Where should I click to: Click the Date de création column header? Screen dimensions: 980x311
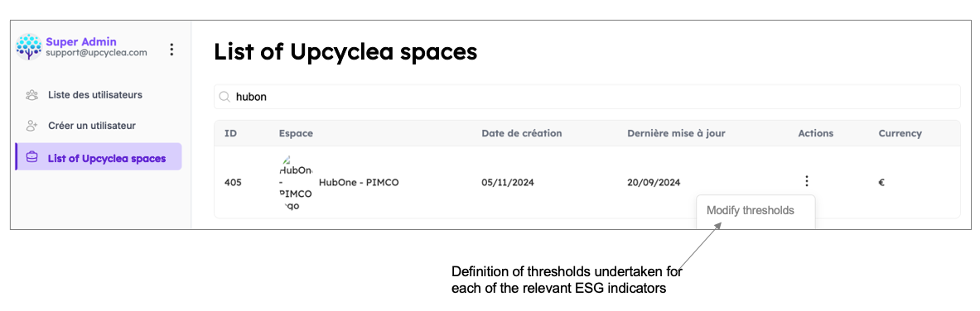tap(521, 134)
